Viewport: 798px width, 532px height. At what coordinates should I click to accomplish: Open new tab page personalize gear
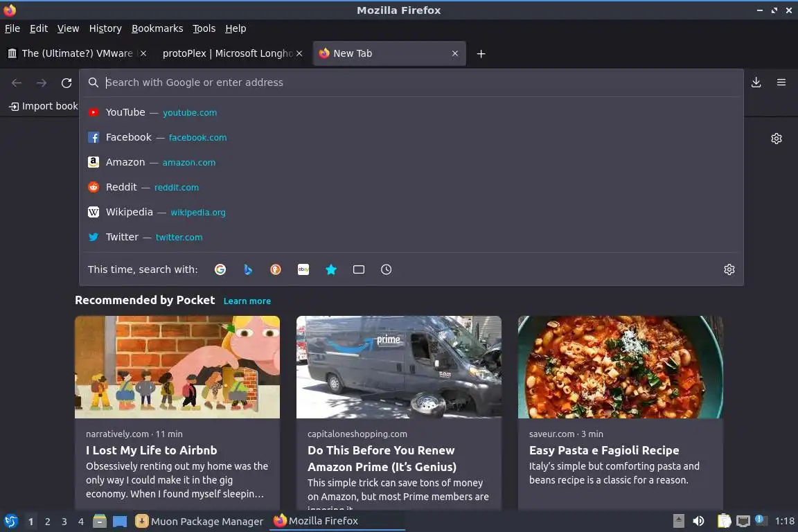(776, 139)
